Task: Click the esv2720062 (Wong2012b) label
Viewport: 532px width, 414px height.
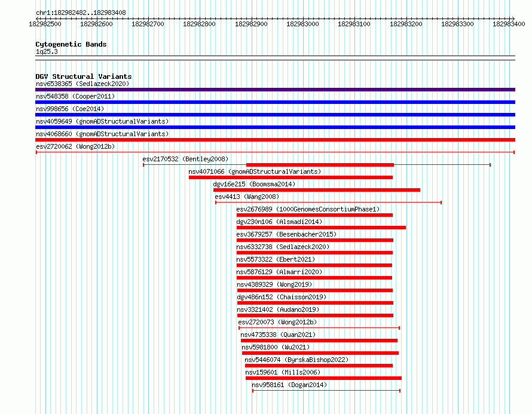Action: click(75, 146)
